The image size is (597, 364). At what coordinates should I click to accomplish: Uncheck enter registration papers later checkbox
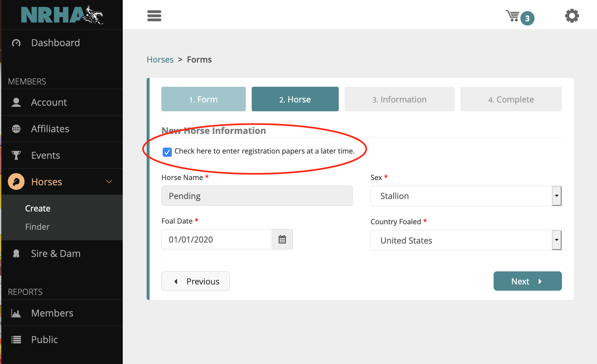167,152
